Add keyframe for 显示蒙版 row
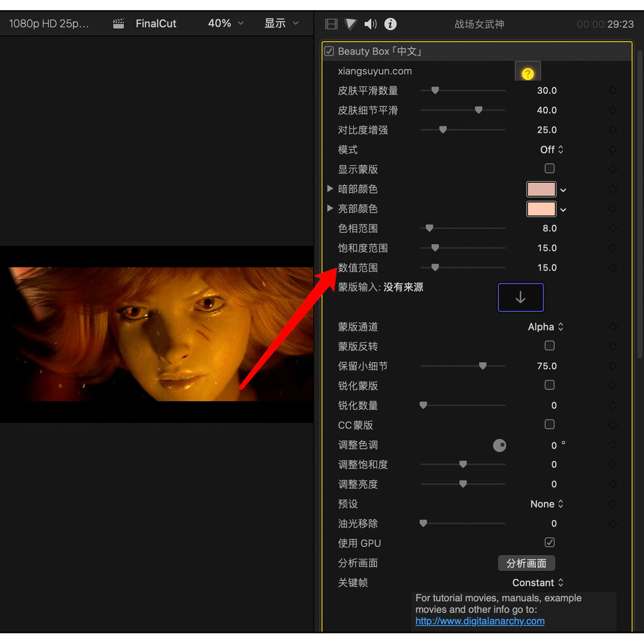 pos(613,169)
